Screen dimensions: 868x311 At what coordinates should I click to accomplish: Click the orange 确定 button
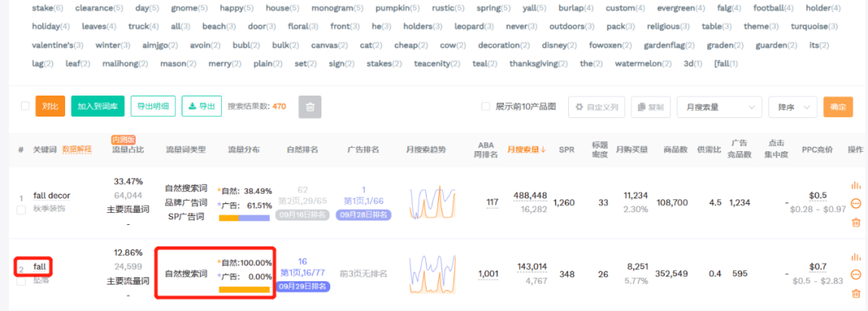(x=838, y=107)
